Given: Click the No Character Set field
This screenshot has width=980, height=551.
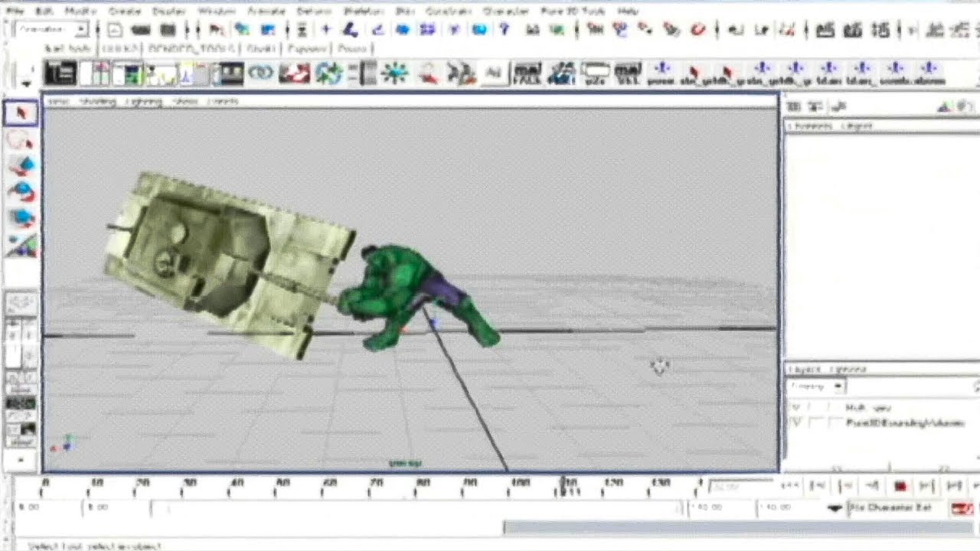Looking at the screenshot, I should 897,508.
